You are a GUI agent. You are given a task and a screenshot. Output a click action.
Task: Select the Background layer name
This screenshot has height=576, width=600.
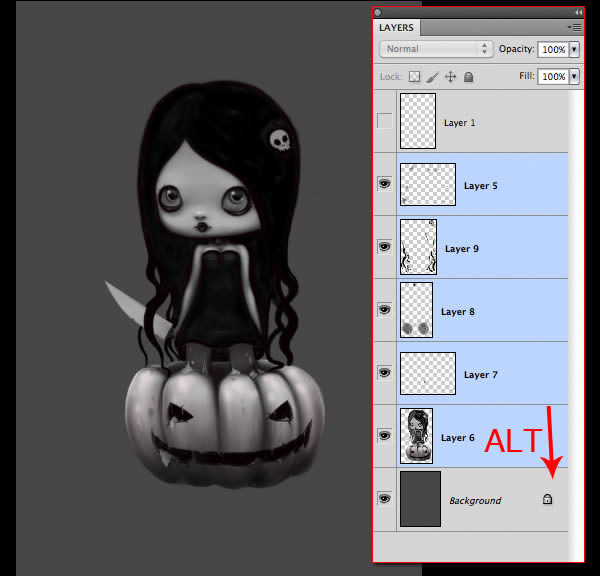point(475,501)
